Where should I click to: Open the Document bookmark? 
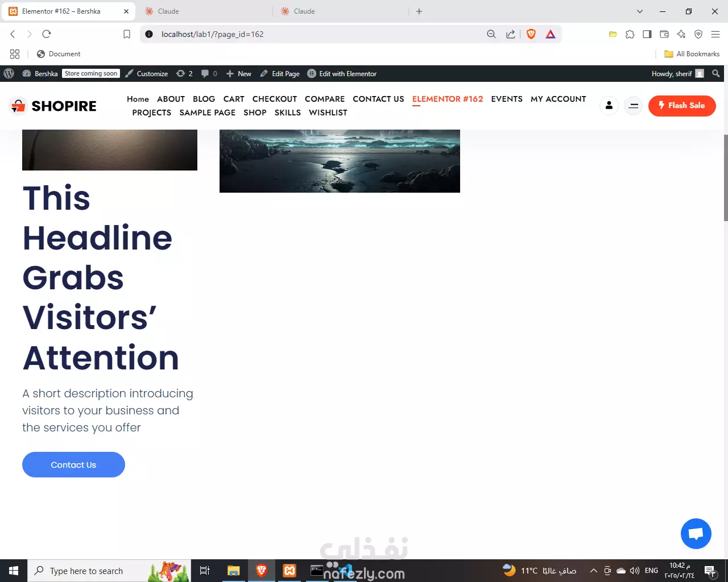[x=59, y=54]
